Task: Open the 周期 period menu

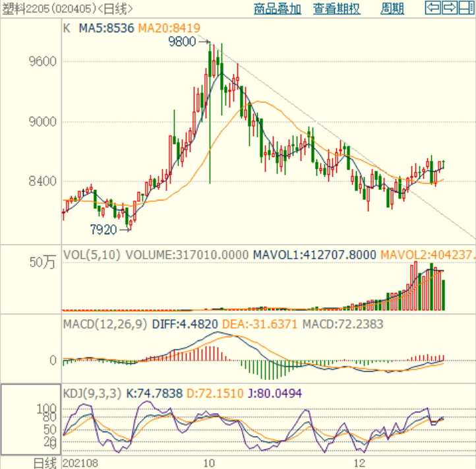Action: pos(392,9)
